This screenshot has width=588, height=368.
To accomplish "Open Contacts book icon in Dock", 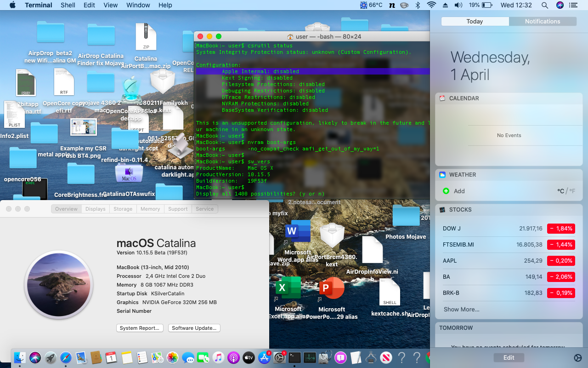I will tap(96, 357).
